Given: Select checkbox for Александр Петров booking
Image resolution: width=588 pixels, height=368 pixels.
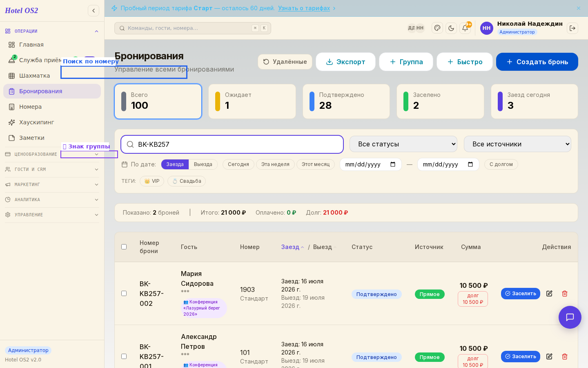Looking at the screenshot, I should tap(124, 357).
